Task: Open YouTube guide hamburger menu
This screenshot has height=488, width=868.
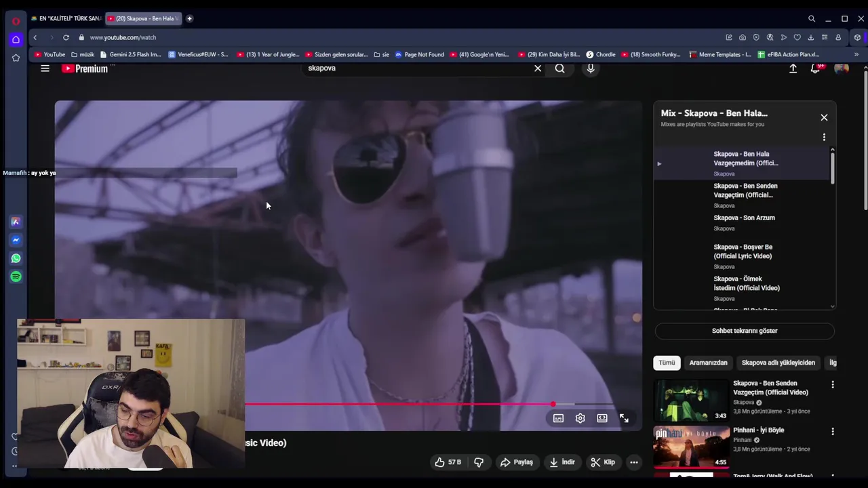Action: 45,68
